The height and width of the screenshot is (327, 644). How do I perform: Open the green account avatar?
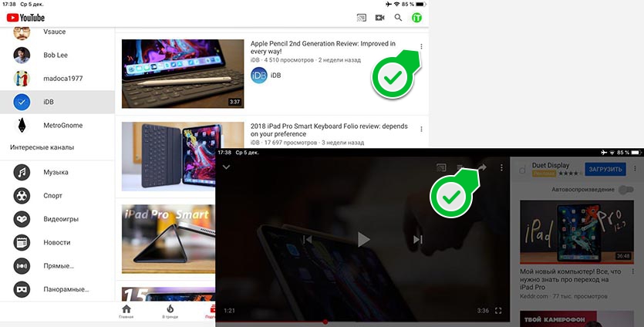tap(417, 18)
